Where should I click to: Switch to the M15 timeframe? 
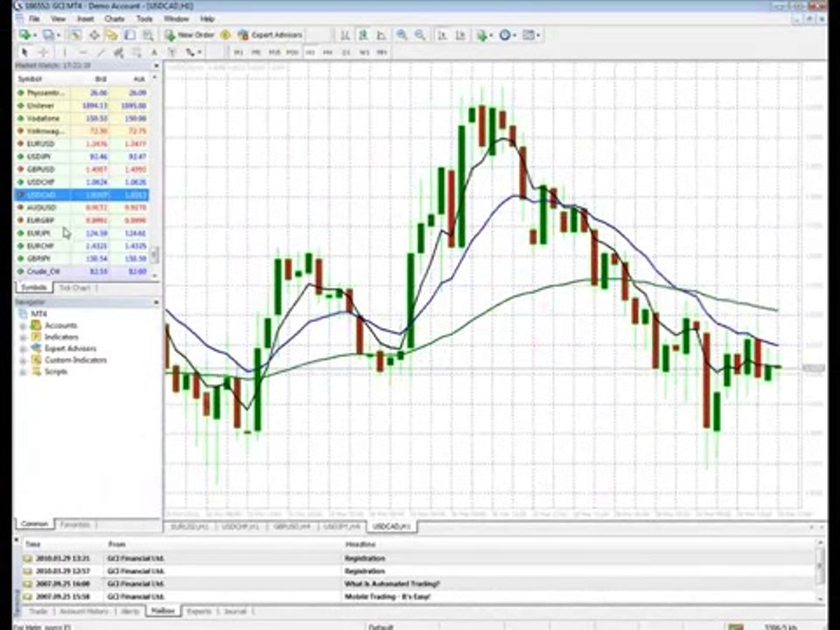click(x=274, y=52)
